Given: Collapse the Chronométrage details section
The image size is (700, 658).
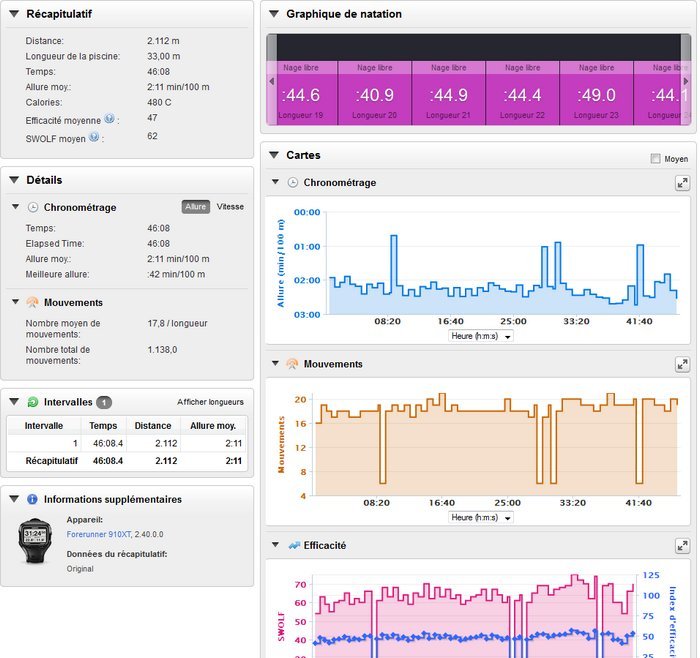Looking at the screenshot, I should [16, 207].
